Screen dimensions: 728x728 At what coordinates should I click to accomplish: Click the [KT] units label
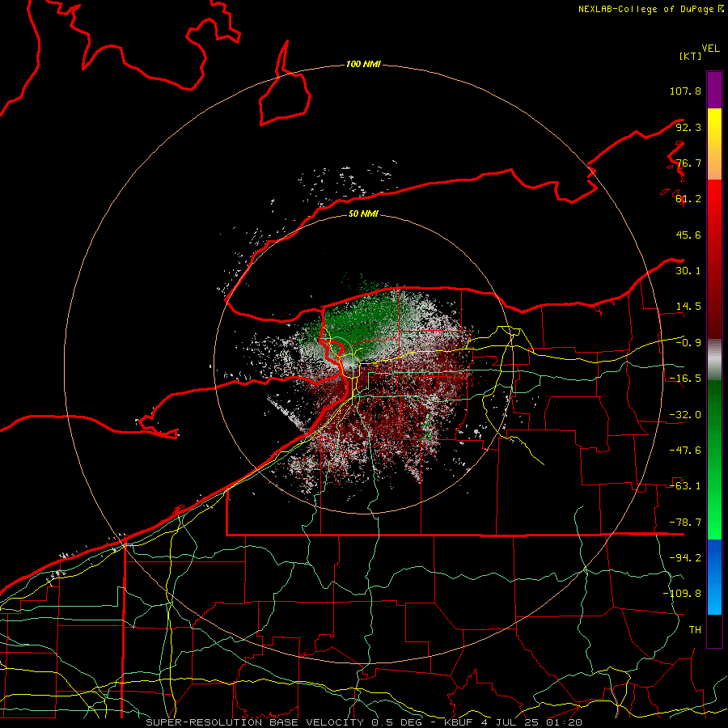click(x=691, y=56)
